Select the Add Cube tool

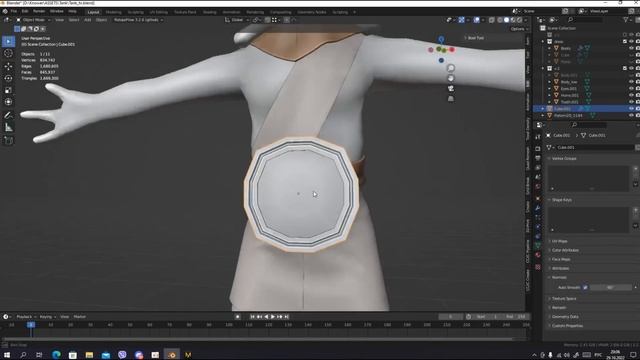[9, 141]
